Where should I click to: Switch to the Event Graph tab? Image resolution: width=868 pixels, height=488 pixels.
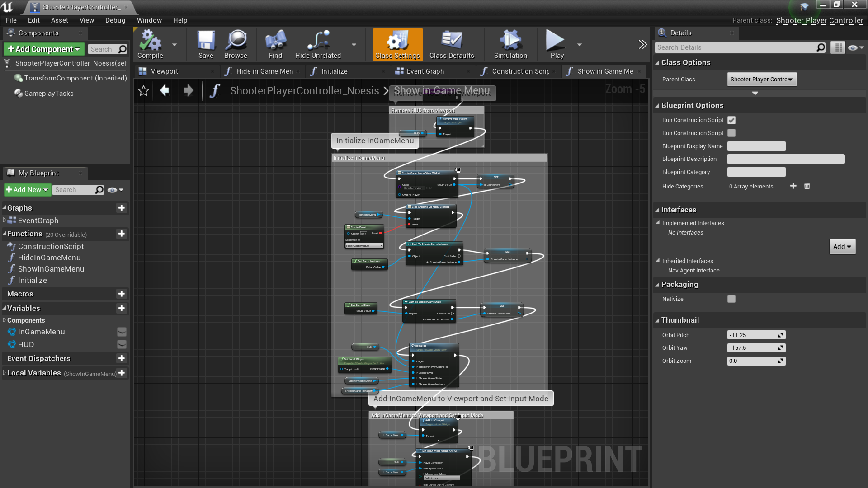(x=425, y=71)
